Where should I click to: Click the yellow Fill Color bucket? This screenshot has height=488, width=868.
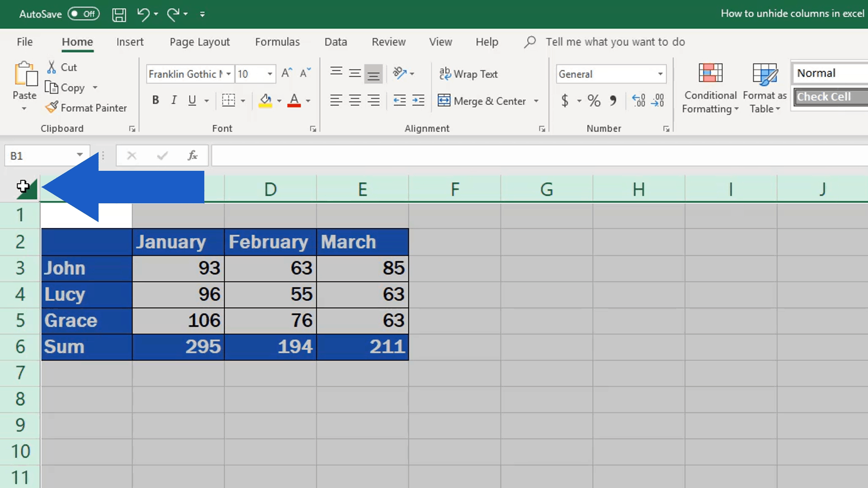[265, 100]
